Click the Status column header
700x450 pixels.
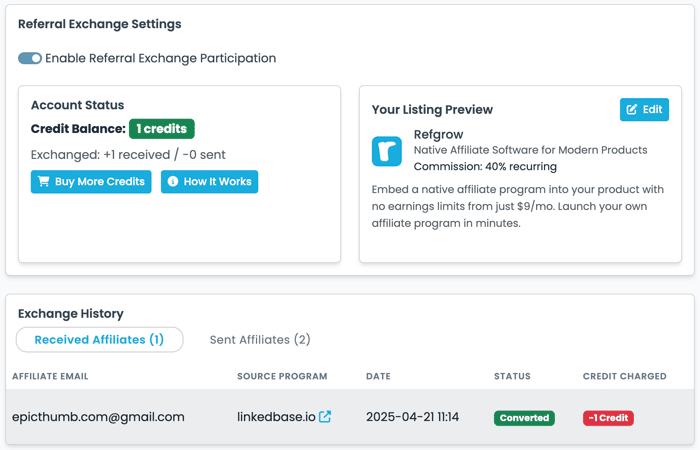coord(512,376)
